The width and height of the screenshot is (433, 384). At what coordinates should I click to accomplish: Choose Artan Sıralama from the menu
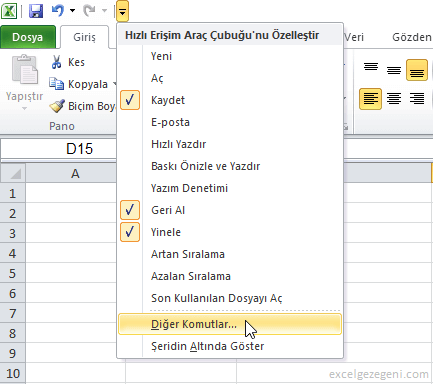230,254
